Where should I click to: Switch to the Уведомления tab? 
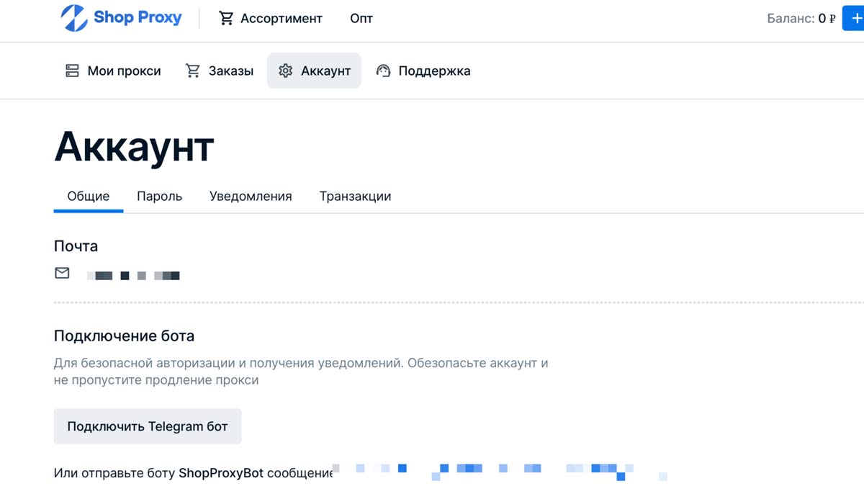251,196
